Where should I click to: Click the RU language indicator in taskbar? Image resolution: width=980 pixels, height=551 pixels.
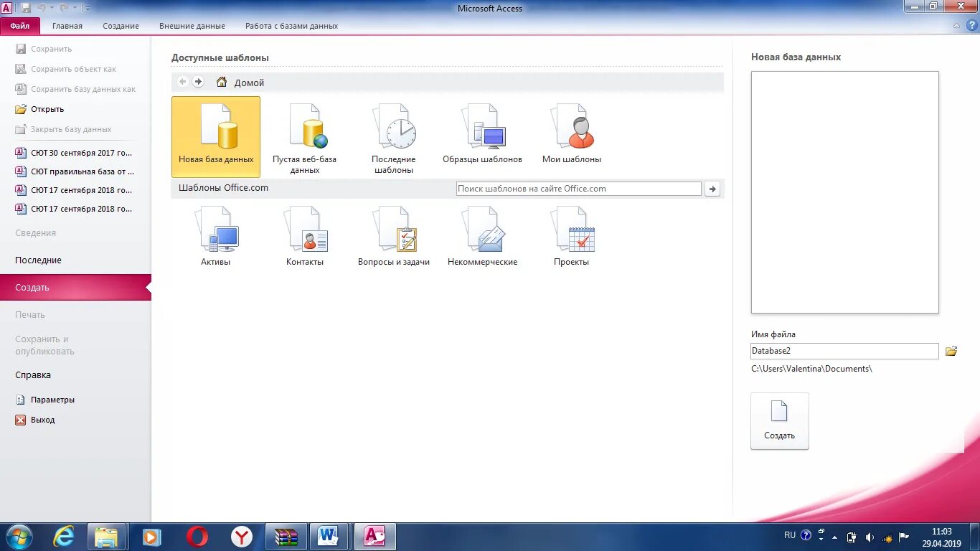[x=790, y=535]
